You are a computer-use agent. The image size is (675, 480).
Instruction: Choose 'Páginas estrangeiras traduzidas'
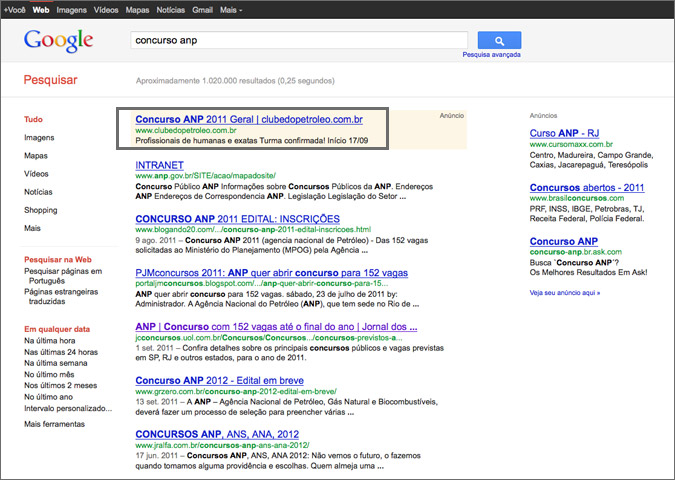pos(61,297)
